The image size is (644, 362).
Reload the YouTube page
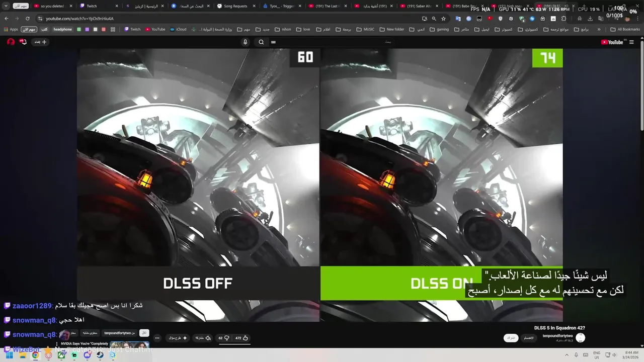(x=27, y=19)
